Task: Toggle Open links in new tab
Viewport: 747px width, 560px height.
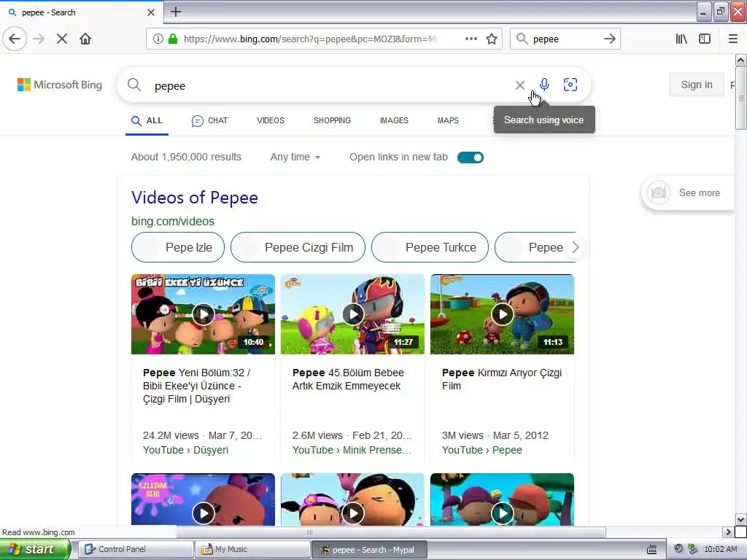Action: click(x=471, y=157)
